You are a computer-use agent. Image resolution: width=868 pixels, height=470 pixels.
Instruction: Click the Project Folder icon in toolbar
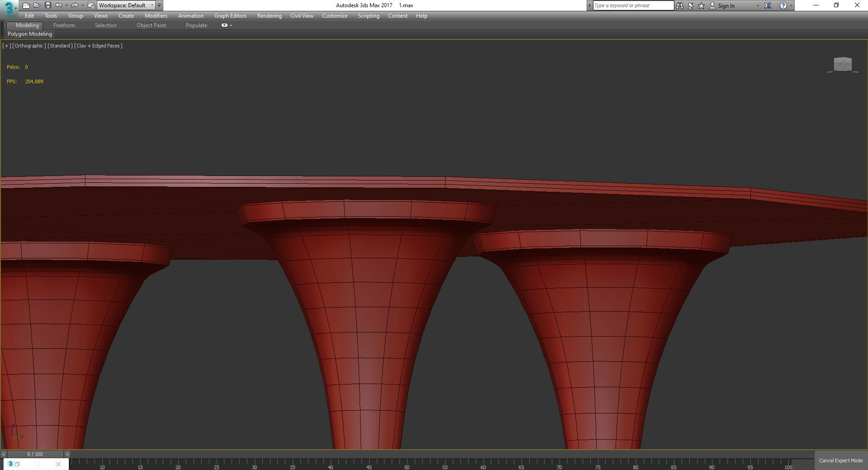click(x=91, y=5)
